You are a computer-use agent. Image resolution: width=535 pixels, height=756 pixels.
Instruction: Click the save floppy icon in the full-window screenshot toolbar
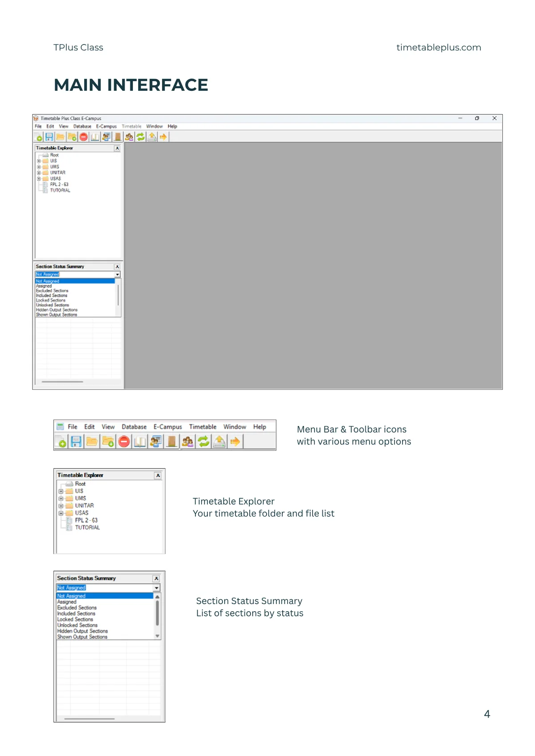pos(49,137)
